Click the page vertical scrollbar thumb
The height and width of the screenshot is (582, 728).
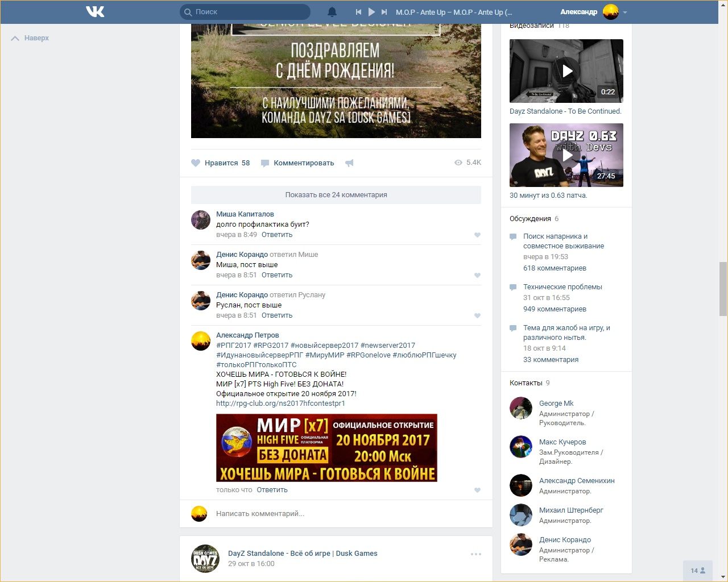[723, 288]
